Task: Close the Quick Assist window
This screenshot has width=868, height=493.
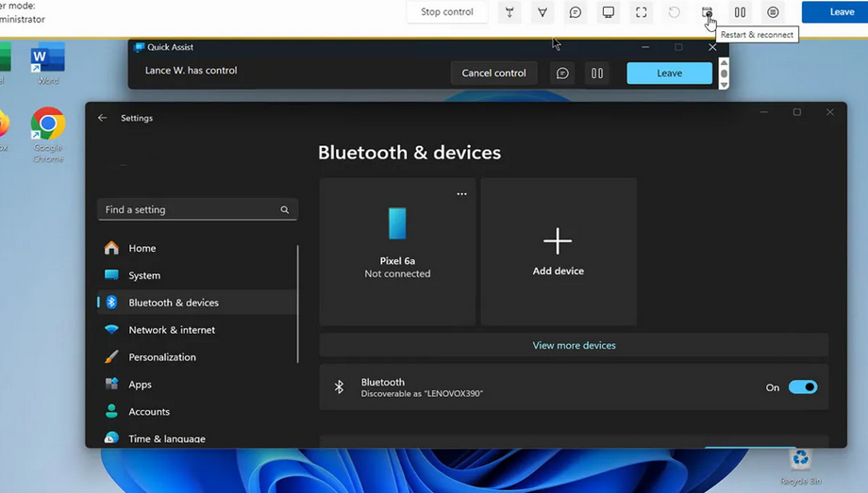Action: point(712,47)
